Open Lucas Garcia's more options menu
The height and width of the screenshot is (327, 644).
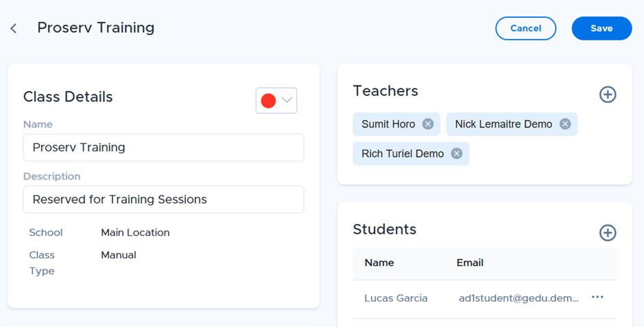coord(597,297)
